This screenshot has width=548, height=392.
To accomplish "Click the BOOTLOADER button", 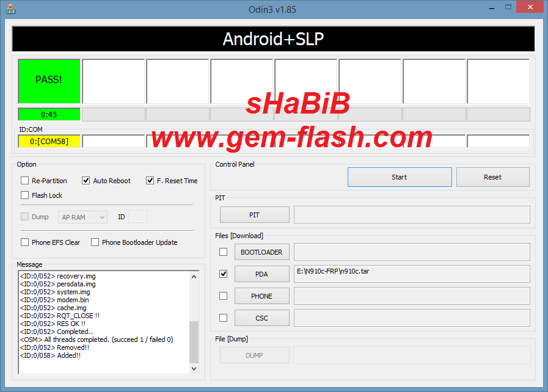I will pos(261,252).
